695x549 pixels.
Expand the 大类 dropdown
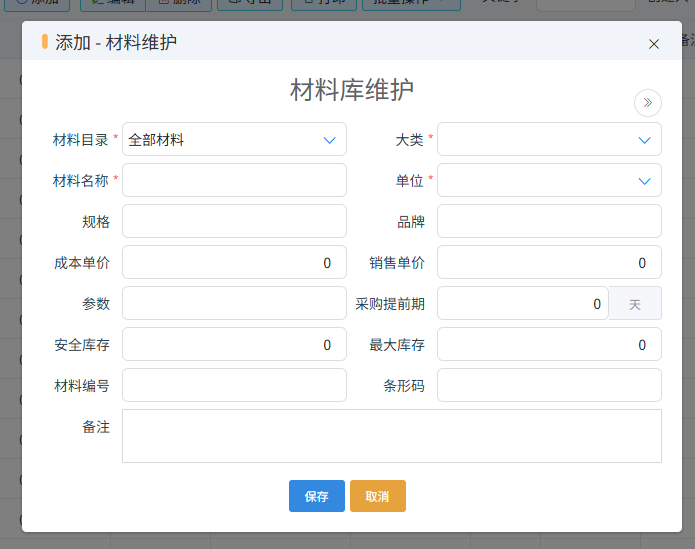tap(549, 140)
